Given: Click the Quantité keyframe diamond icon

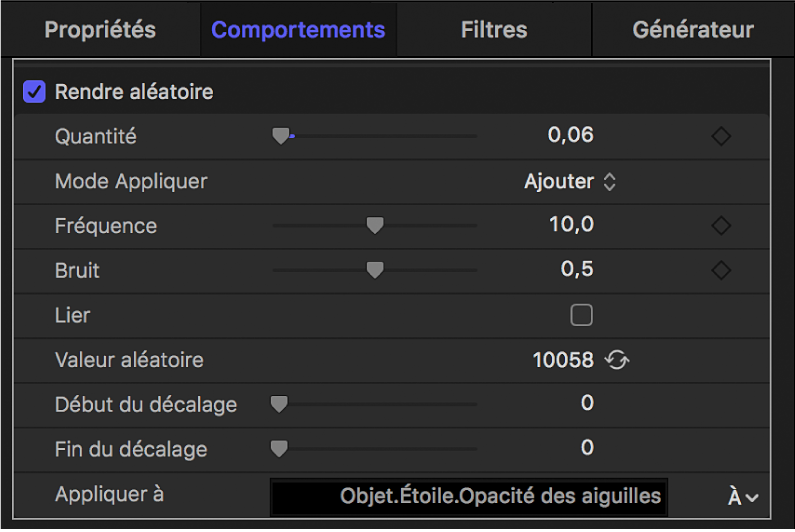Looking at the screenshot, I should pyautogui.click(x=721, y=137).
